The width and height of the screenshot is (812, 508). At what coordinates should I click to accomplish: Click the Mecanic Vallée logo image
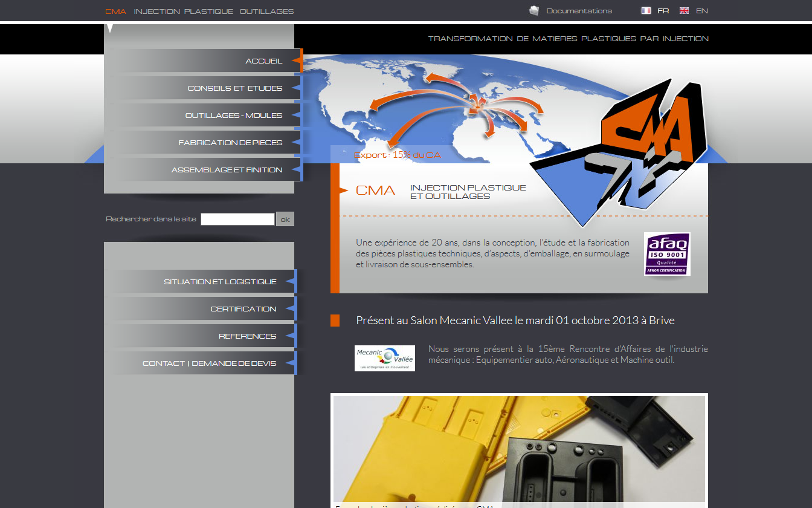click(385, 358)
